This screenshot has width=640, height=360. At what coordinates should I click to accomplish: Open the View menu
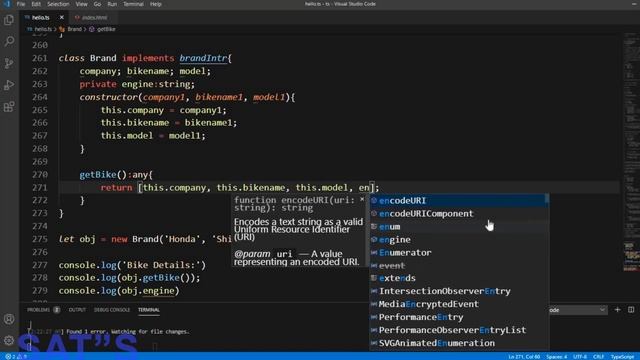81,4
